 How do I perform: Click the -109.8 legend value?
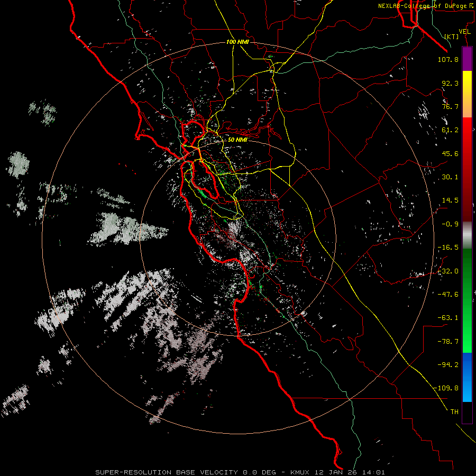pyautogui.click(x=446, y=388)
